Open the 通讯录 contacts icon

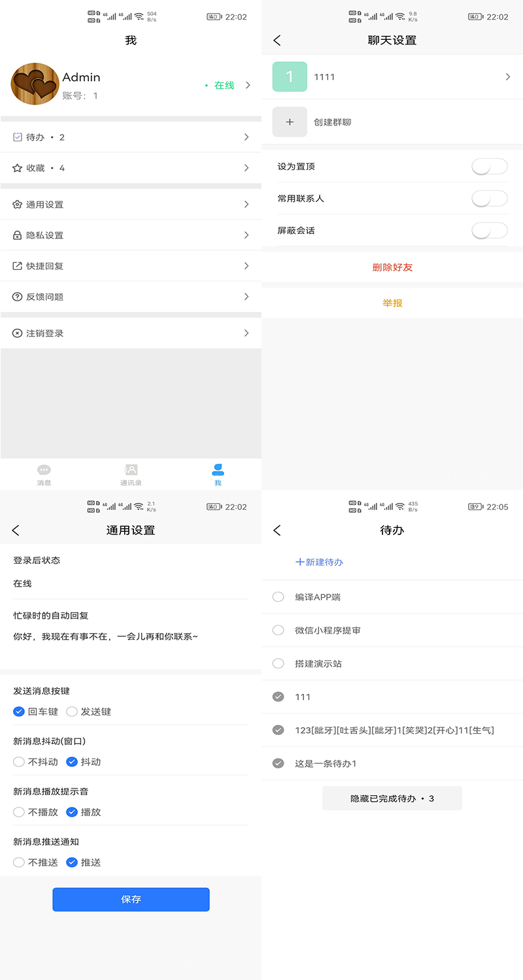131,470
